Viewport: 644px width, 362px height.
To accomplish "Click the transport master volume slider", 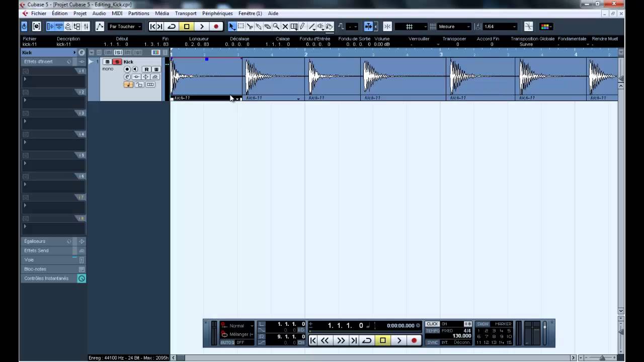I will 544,333.
